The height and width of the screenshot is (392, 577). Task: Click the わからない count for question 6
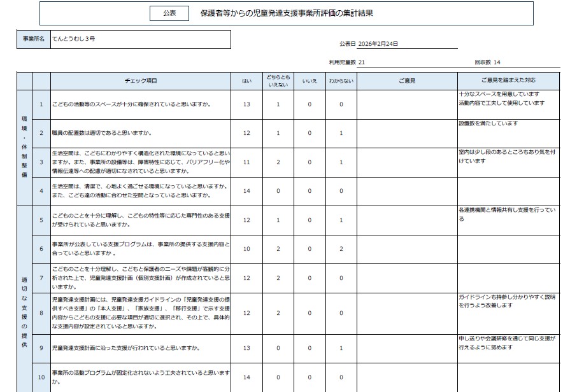click(x=341, y=249)
